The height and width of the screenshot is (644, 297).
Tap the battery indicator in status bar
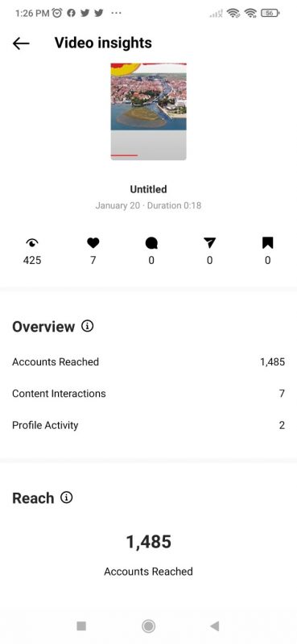(270, 13)
